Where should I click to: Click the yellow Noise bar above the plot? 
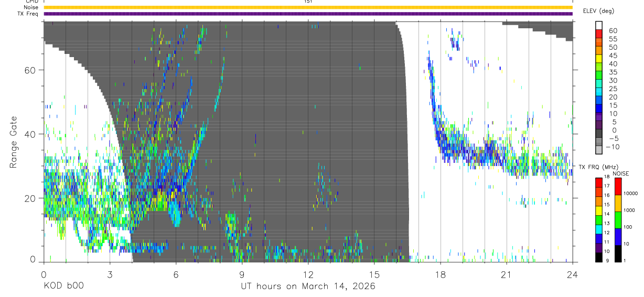click(x=308, y=7)
